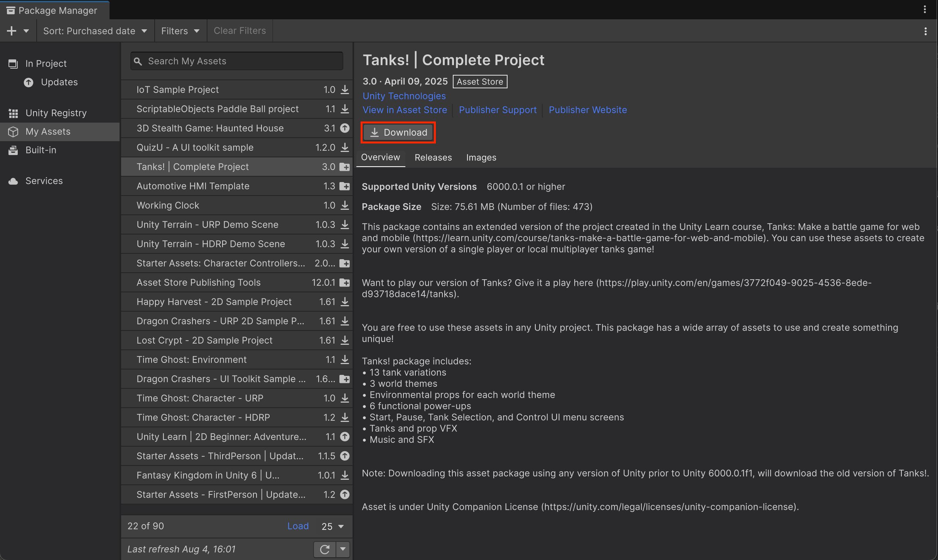Click the Add package plus icon
The width and height of the screenshot is (938, 560).
coord(12,31)
